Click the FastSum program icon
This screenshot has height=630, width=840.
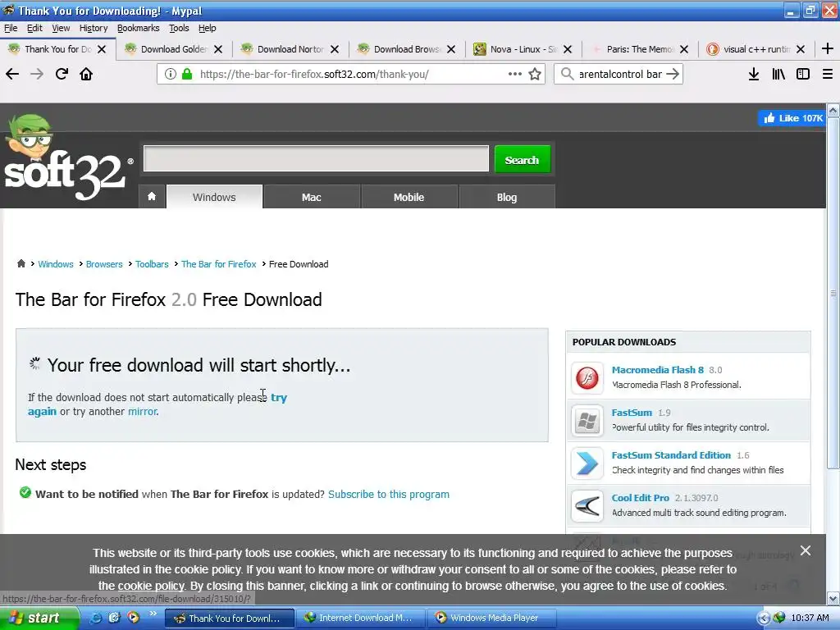click(587, 421)
